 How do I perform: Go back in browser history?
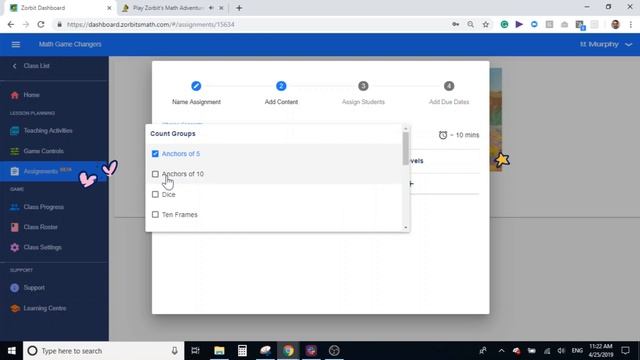pyautogui.click(x=11, y=24)
